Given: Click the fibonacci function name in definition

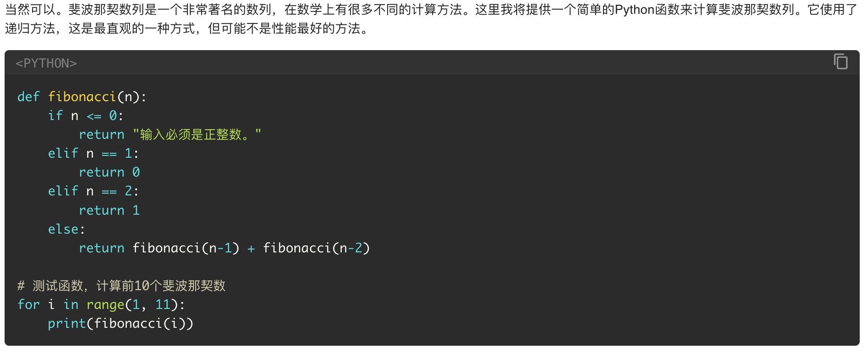Looking at the screenshot, I should pyautogui.click(x=82, y=97).
